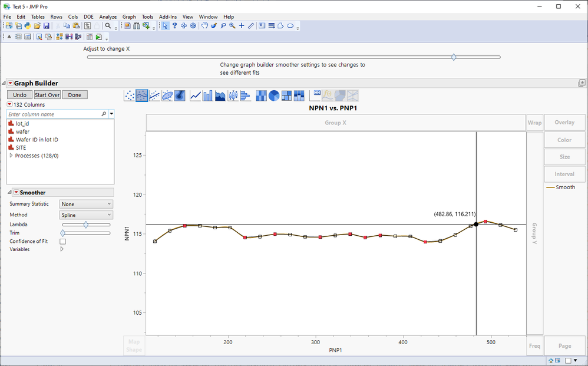Select the Heatmap element icon
Screen dimensions: 588x366
click(x=261, y=95)
